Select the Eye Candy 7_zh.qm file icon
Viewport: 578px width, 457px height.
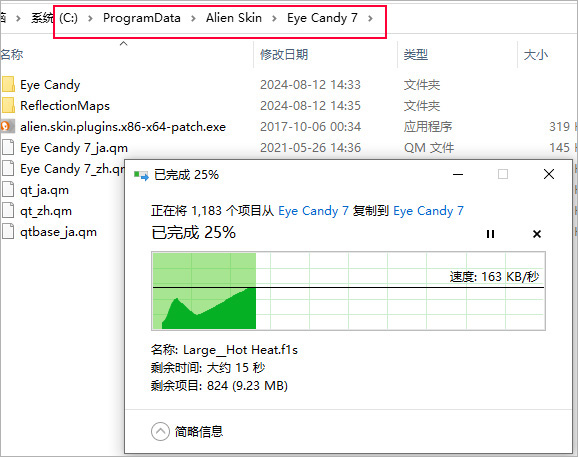point(8,168)
